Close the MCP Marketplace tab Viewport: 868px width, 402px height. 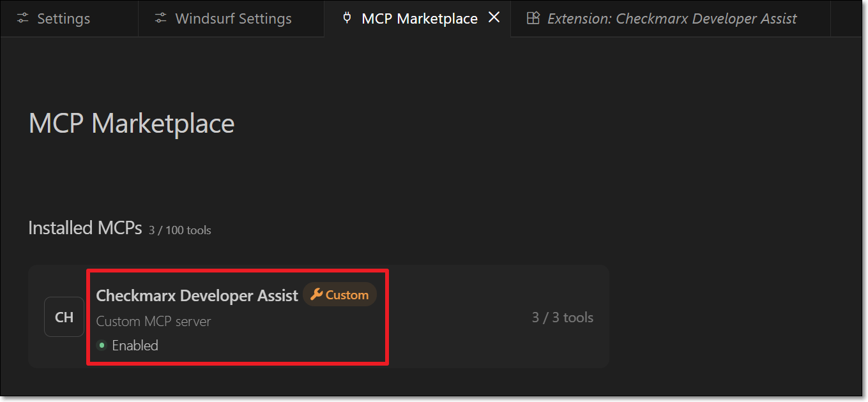point(494,18)
